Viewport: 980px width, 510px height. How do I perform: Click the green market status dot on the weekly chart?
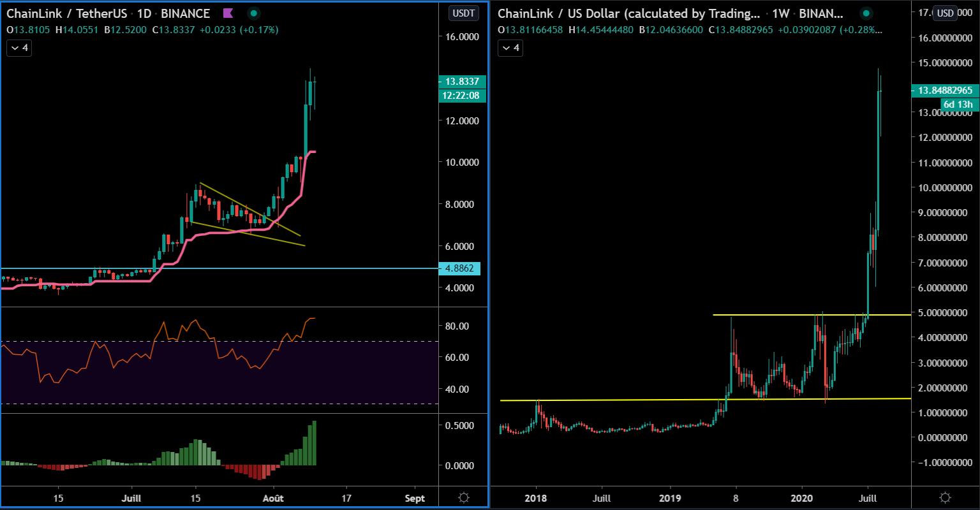click(866, 13)
